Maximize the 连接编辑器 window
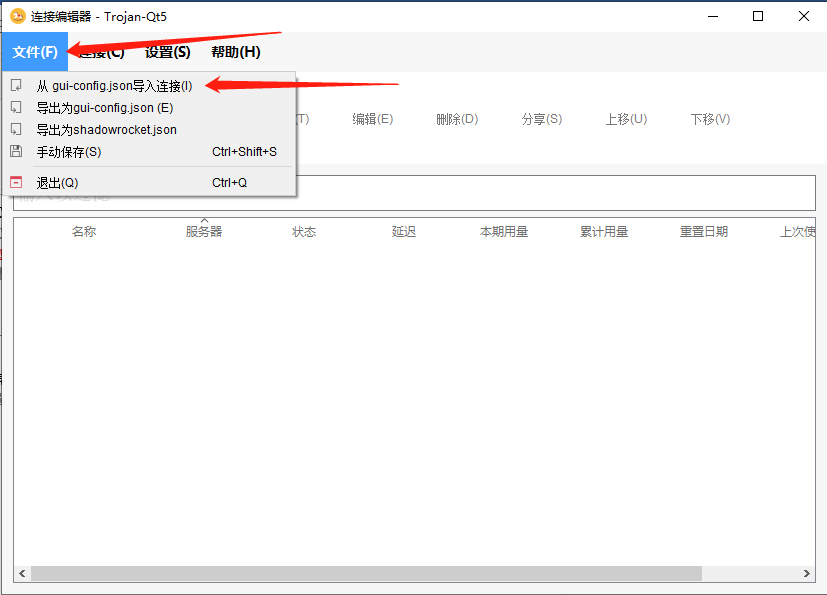This screenshot has height=595, width=827. 758,16
